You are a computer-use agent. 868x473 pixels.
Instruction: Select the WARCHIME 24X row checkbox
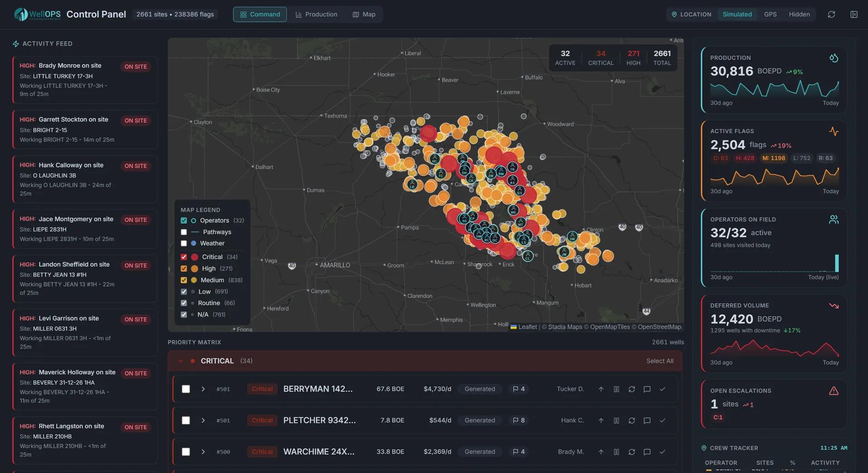tap(185, 452)
